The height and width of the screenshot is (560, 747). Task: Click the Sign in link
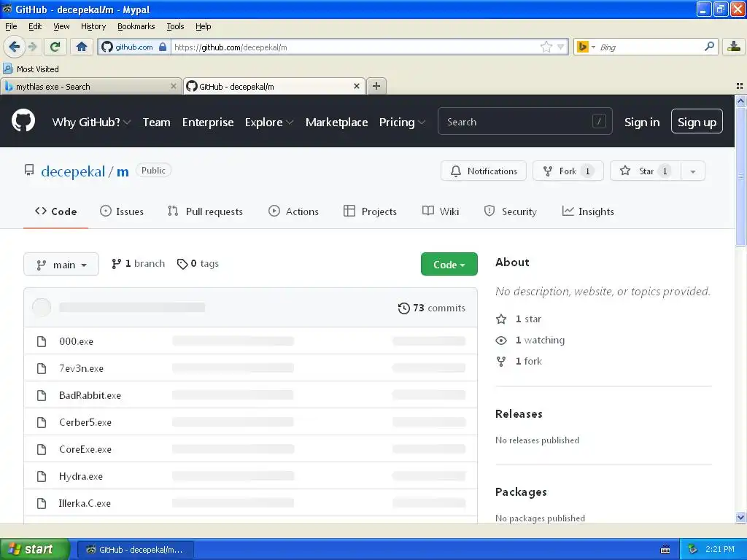tap(642, 122)
